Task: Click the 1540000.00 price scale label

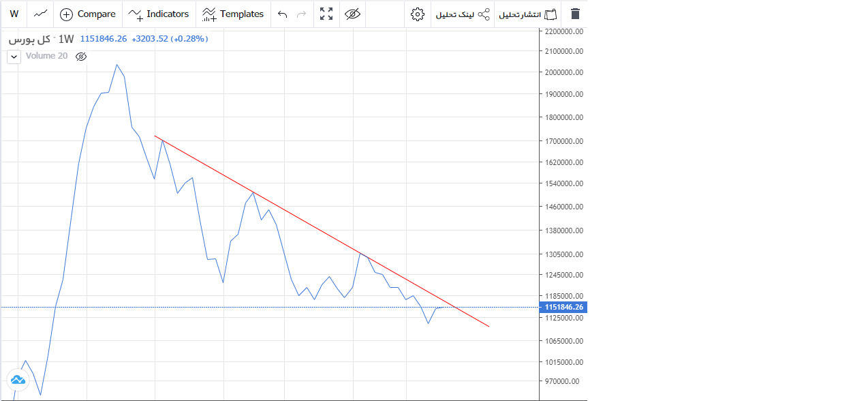Action: pyautogui.click(x=563, y=184)
